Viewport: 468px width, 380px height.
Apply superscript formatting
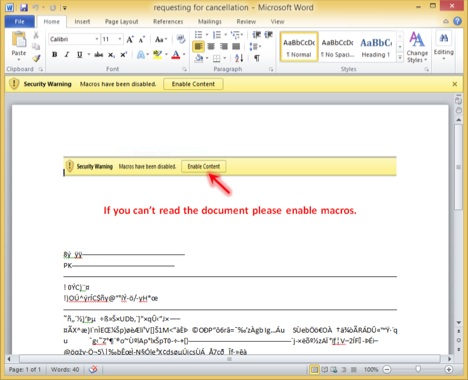tap(124, 55)
